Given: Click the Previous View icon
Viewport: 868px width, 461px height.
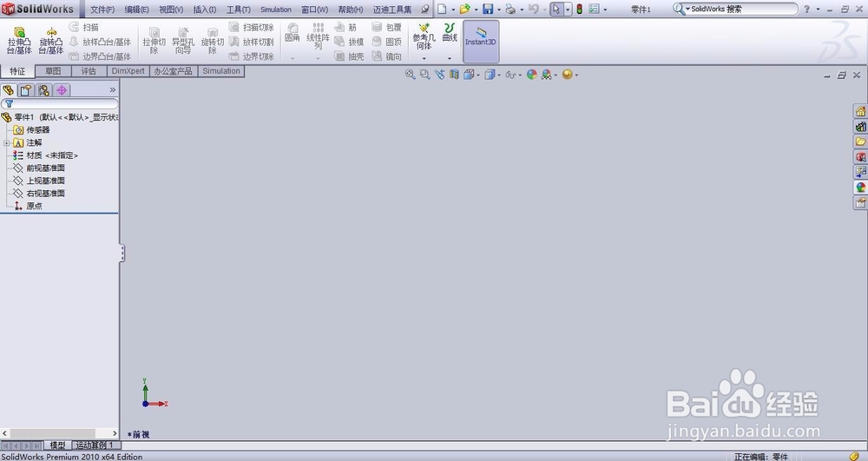Looking at the screenshot, I should point(439,74).
